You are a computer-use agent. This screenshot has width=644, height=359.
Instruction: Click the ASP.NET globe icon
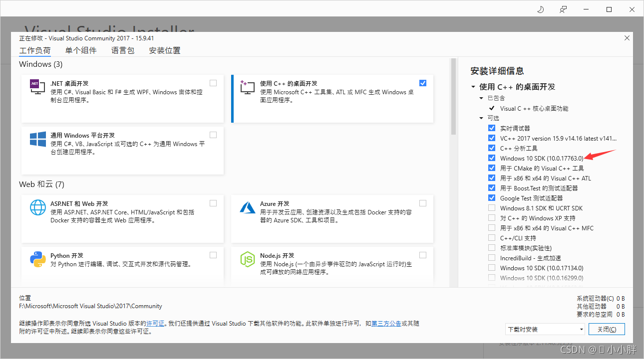coord(38,207)
